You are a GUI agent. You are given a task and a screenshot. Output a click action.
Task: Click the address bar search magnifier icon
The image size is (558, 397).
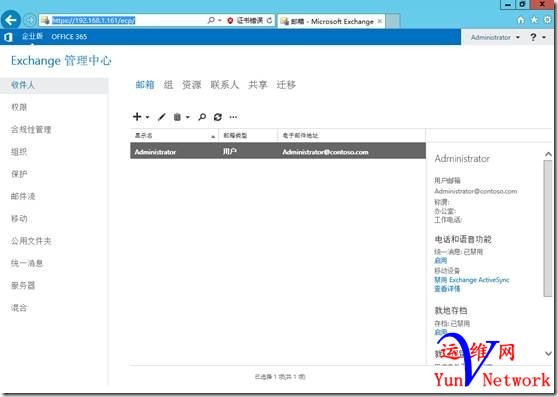211,20
